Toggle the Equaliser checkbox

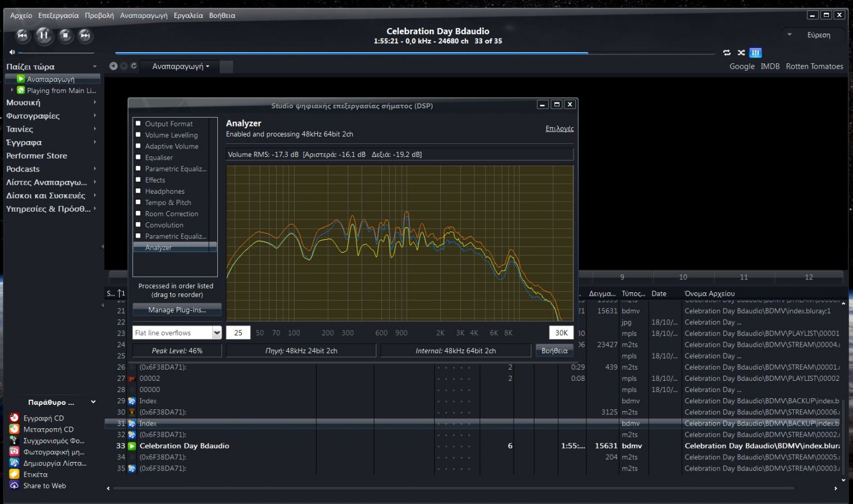138,157
